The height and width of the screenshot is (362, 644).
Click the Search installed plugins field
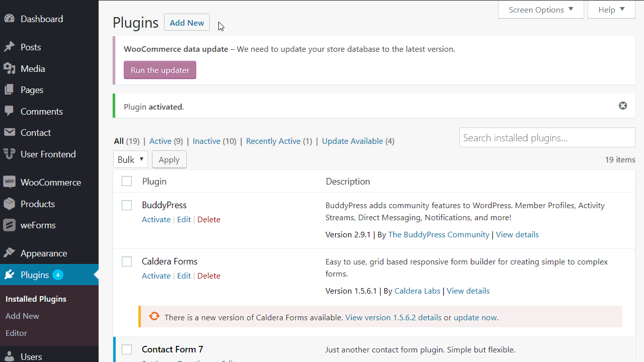pos(547,138)
